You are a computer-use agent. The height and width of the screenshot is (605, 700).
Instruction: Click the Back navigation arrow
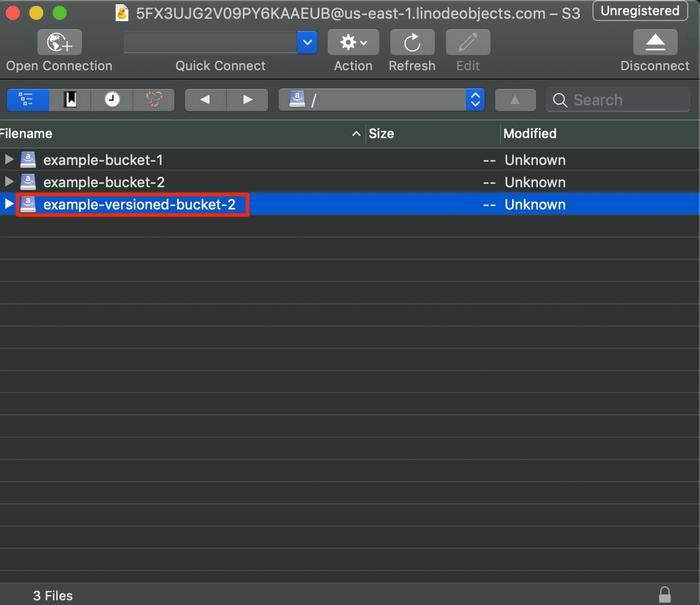(205, 100)
